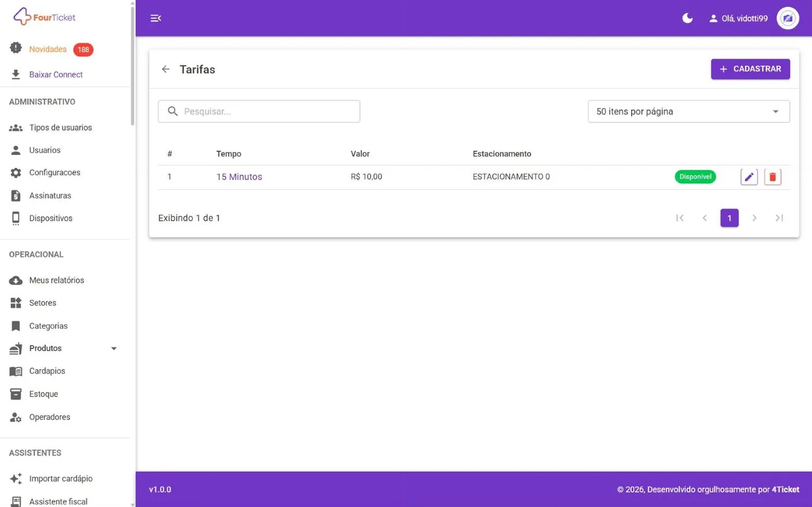Click the search magnifier icon
812x507 pixels.
pyautogui.click(x=173, y=111)
